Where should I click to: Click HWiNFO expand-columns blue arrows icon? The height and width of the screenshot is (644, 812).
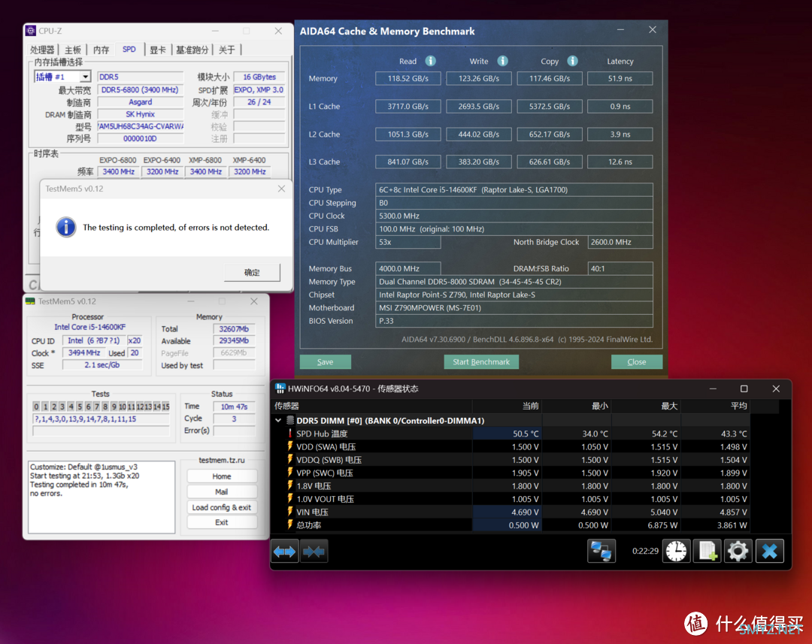tap(284, 552)
